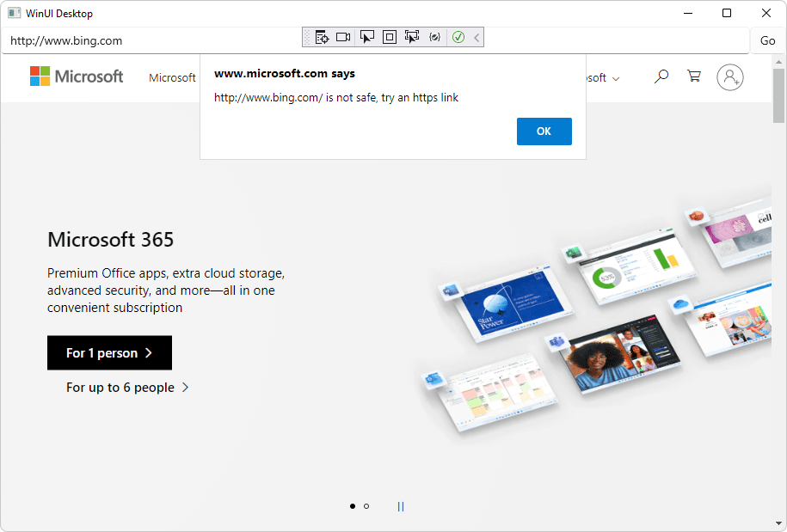This screenshot has height=532, width=787.
Task: Close the WinUI Desktop window
Action: tap(765, 13)
